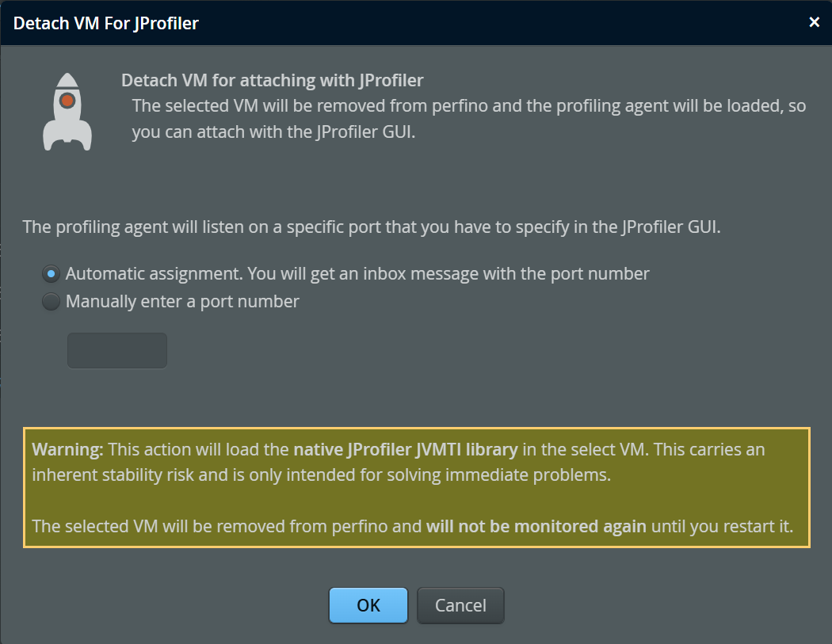Click the "Detach VM For JProfiler" title bar text
832x644 pixels.
(x=106, y=24)
